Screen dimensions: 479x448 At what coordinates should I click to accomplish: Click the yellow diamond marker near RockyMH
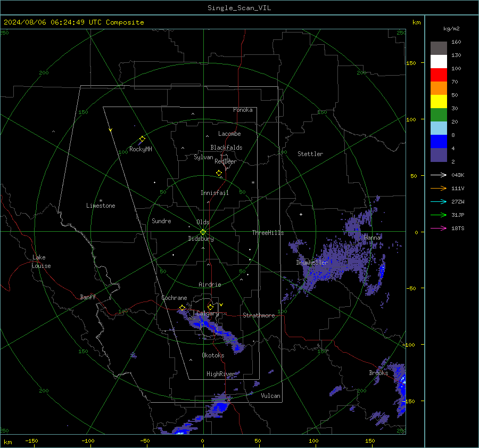coord(142,139)
